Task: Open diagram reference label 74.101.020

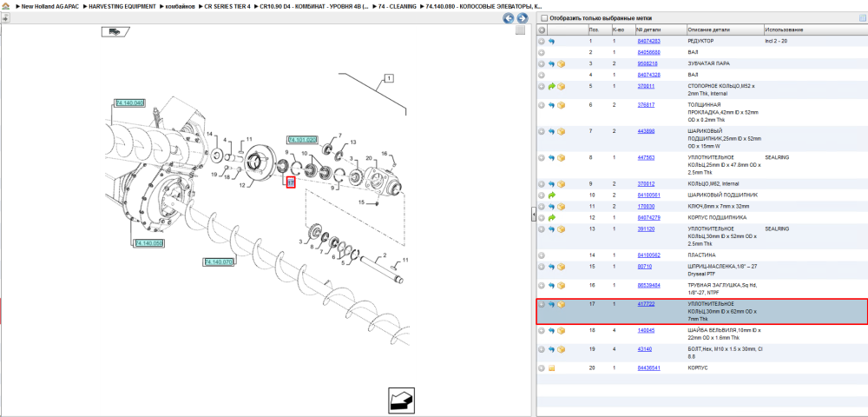Action: (302, 140)
